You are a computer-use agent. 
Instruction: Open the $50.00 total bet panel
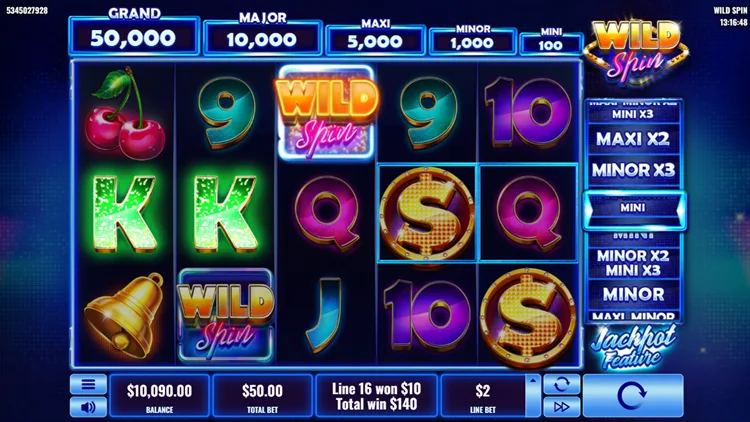262,395
